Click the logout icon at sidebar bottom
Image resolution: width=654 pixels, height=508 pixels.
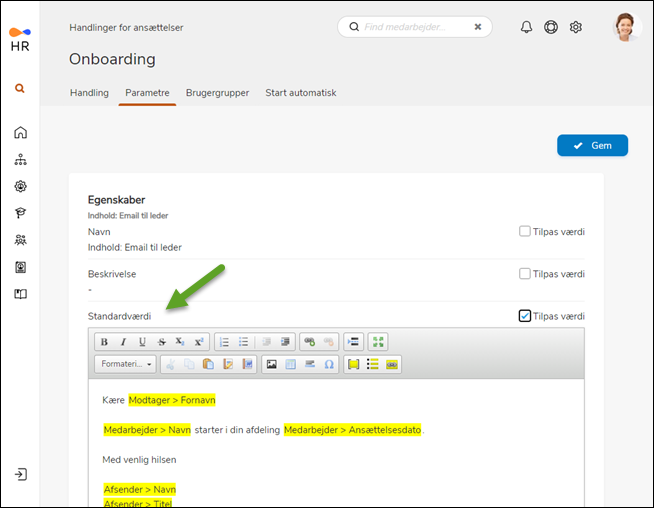coord(20,474)
